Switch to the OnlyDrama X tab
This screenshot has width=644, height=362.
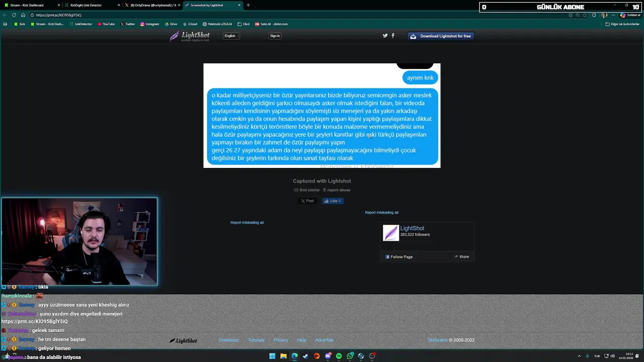tap(152, 5)
